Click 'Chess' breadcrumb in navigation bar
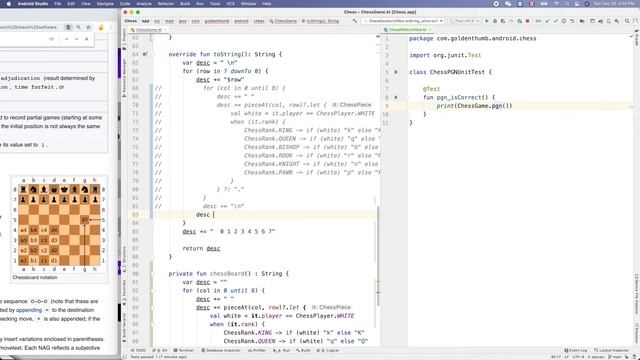Image resolution: width=640 pixels, height=360 pixels. [x=131, y=21]
